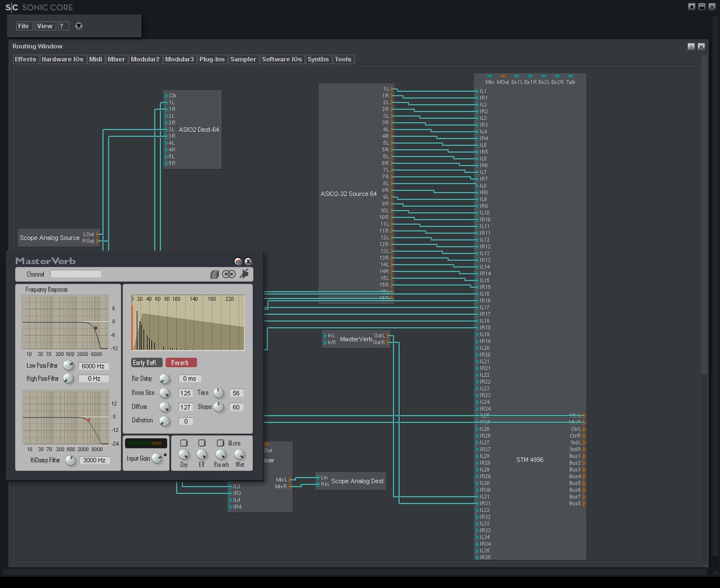The width and height of the screenshot is (720, 588).
Task: Click the MasterVerb module in routing
Action: pyautogui.click(x=356, y=339)
